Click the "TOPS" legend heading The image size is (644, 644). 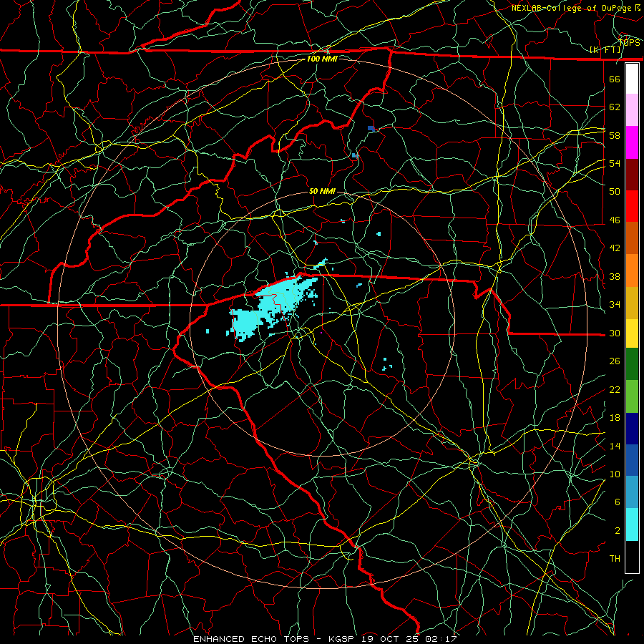click(630, 43)
